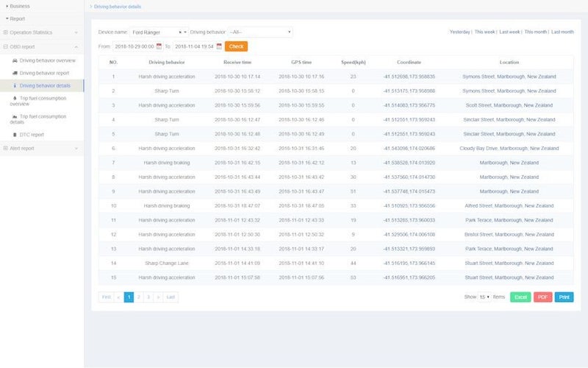Export the table with Excel button
Screen dimensions: 588x368
[520, 297]
